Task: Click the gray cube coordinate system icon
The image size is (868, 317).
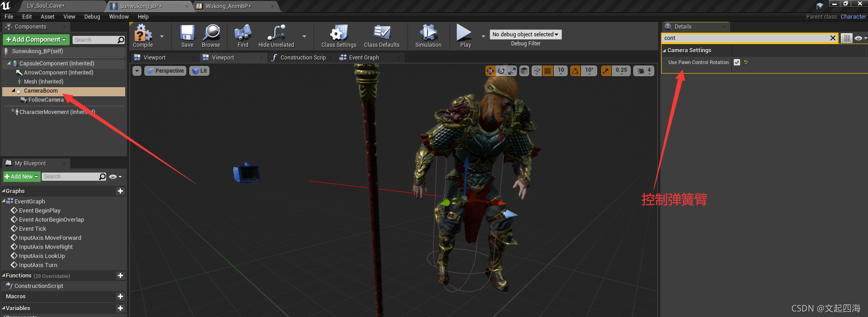Action: (524, 71)
